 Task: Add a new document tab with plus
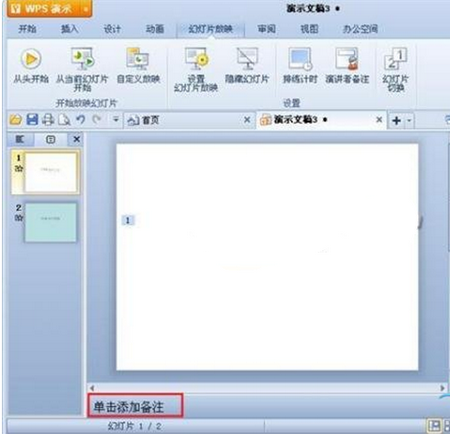(397, 120)
